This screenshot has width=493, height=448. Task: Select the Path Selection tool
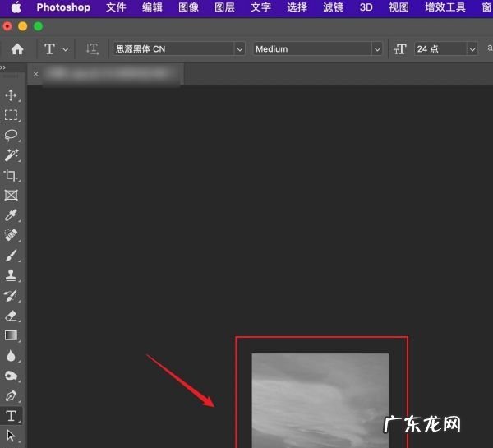point(11,436)
